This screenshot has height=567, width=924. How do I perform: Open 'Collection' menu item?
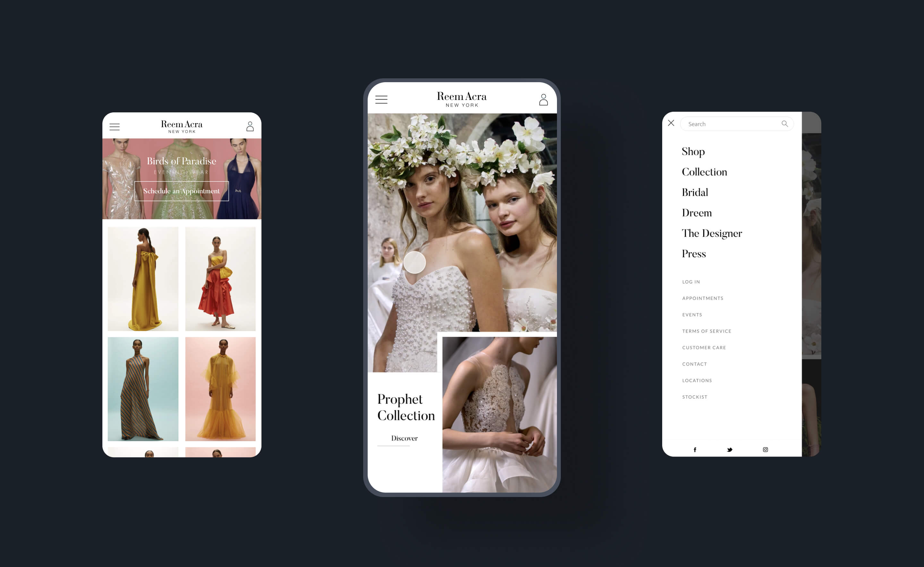coord(704,172)
